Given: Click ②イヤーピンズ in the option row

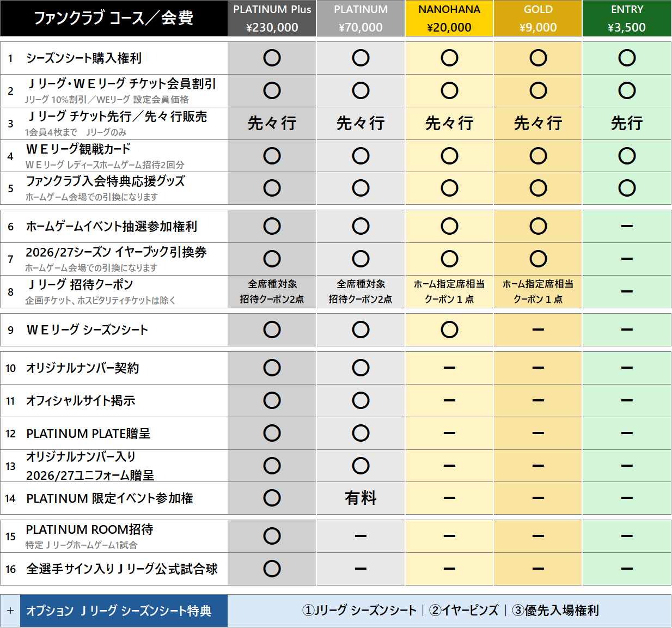Looking at the screenshot, I should [x=464, y=611].
